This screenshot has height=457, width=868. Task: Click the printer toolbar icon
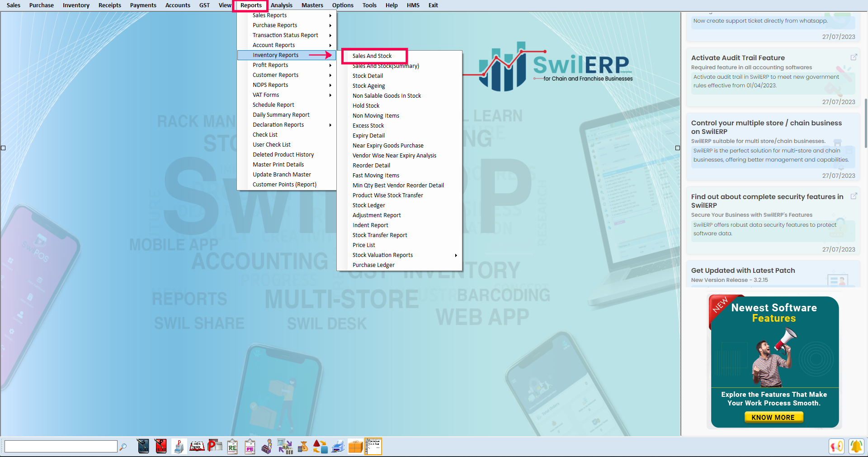[338, 447]
